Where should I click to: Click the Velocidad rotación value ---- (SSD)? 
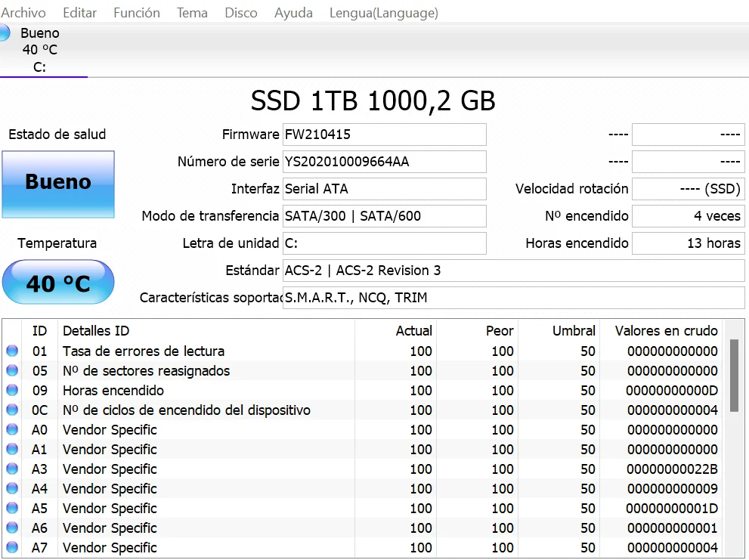689,189
